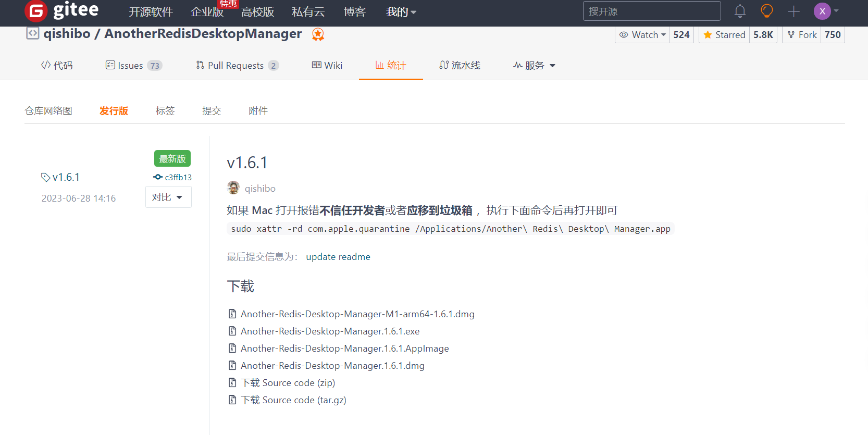Open the 统计 tab

(391, 65)
